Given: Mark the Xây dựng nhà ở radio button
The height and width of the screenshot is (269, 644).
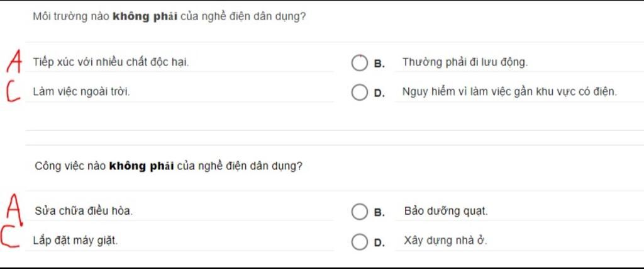Looking at the screenshot, I should click(359, 241).
